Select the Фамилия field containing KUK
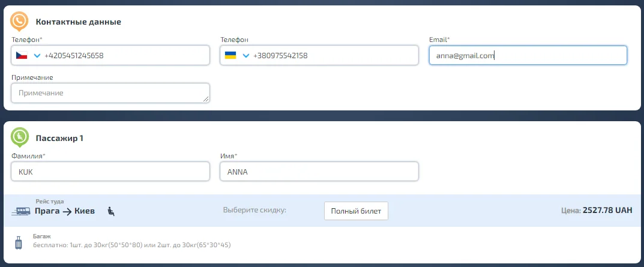Viewport: 644px width, 267px height. (110, 172)
